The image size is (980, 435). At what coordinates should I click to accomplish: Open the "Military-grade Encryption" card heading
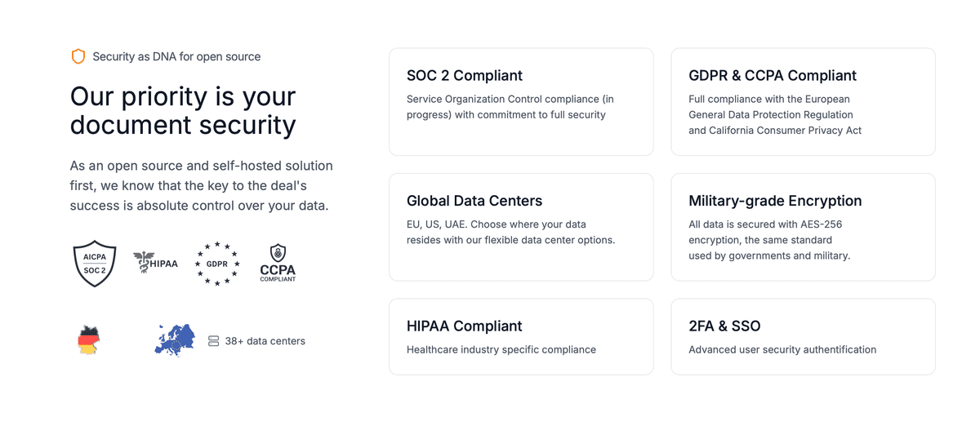(x=775, y=201)
